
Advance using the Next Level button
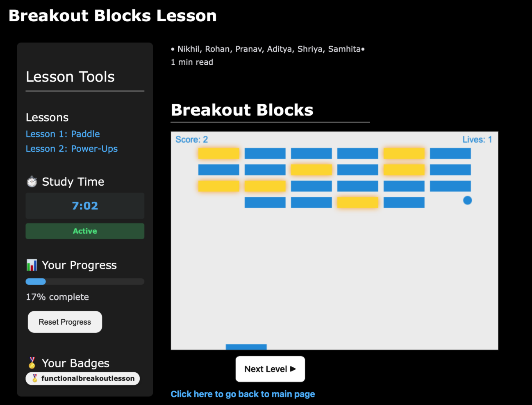(270, 369)
